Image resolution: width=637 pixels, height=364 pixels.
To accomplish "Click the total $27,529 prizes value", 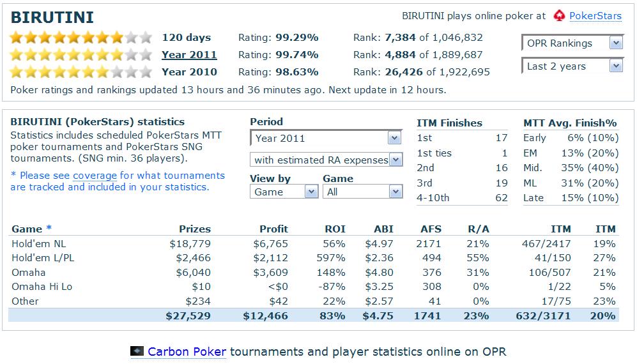I will [188, 316].
